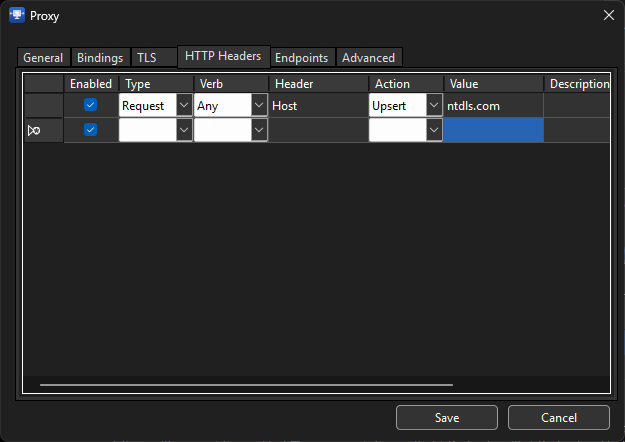Viewport: 625px width, 442px height.
Task: Go to the Endpoints tab
Action: pyautogui.click(x=302, y=58)
